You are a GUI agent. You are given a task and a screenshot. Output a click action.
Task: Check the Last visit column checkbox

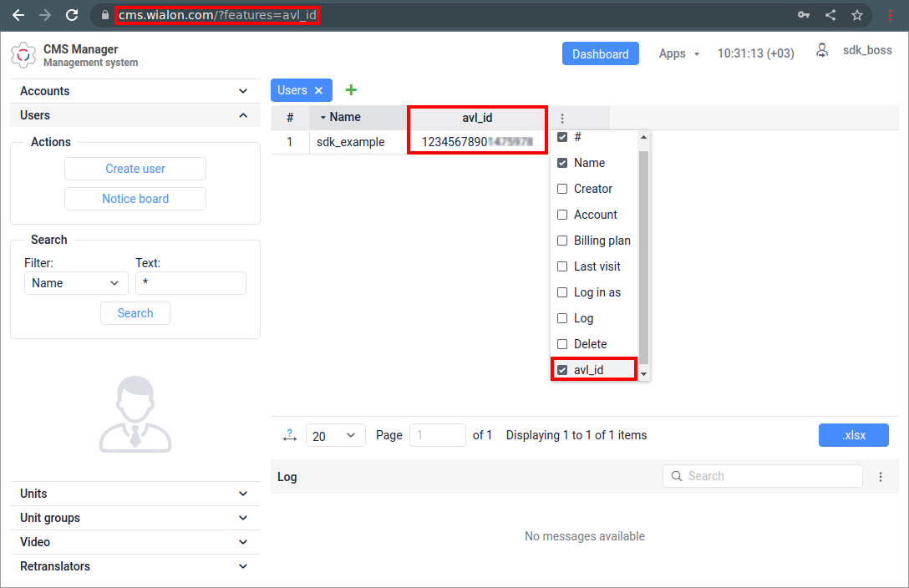561,266
